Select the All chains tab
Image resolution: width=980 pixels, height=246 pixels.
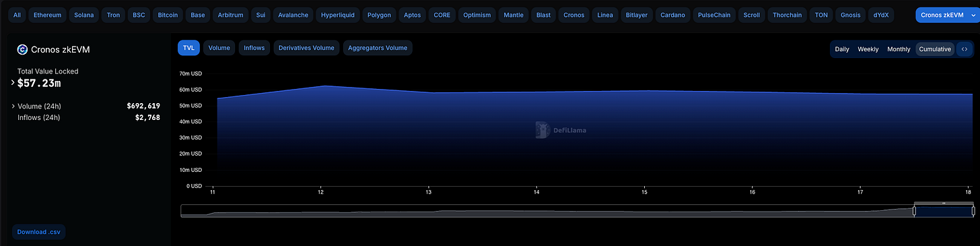pyautogui.click(x=17, y=15)
